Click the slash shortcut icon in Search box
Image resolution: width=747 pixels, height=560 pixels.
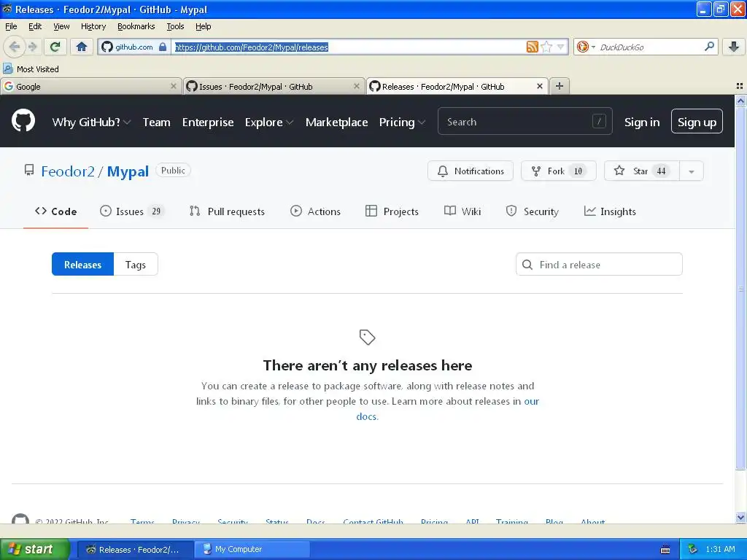(x=599, y=122)
